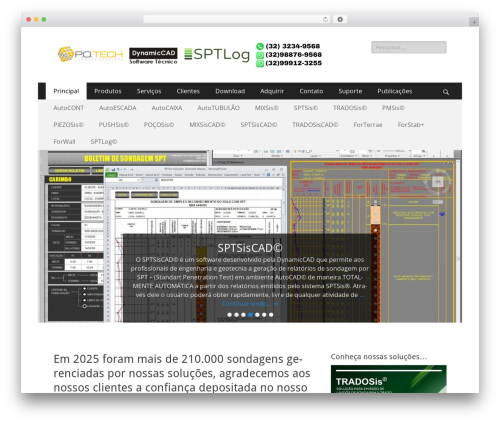Screen dimensions: 500x423
Task: Open the PUSHSis© product link
Action: click(x=114, y=125)
